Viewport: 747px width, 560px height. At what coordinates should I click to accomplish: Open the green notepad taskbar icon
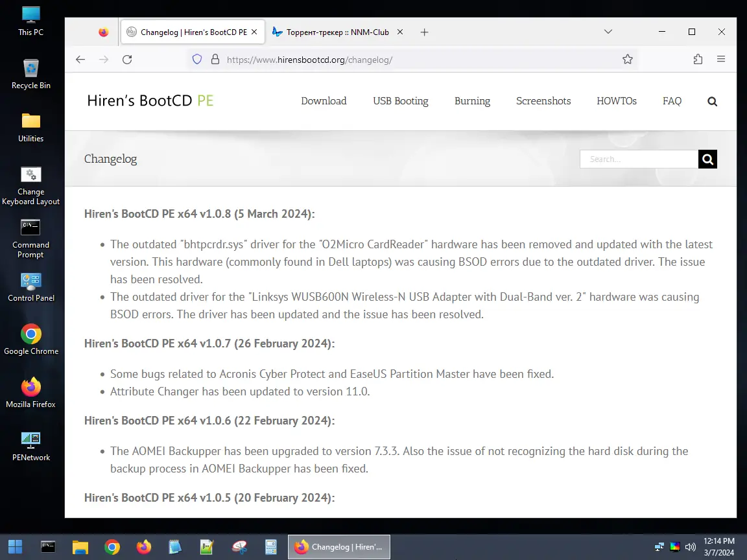pyautogui.click(x=207, y=546)
